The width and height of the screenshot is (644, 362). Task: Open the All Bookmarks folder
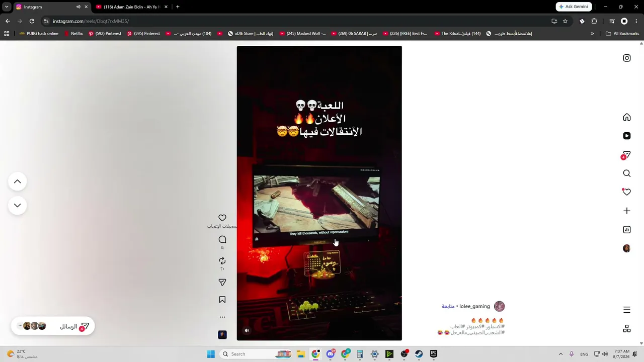coord(622,34)
